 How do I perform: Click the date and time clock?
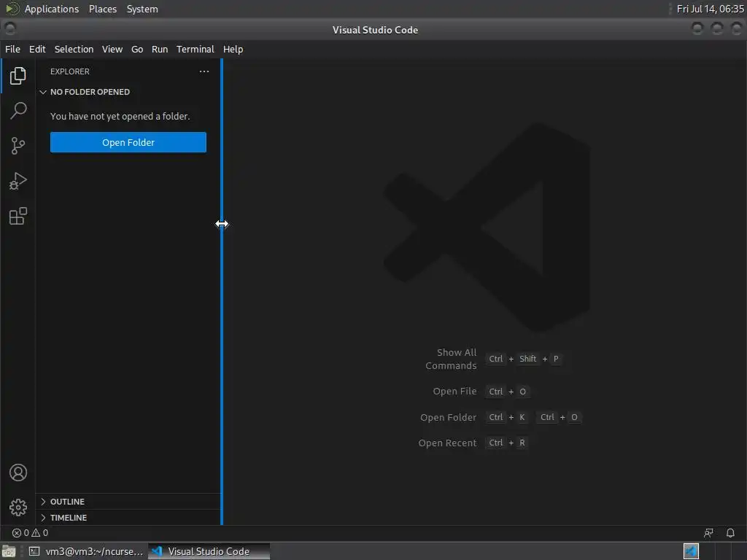click(710, 9)
